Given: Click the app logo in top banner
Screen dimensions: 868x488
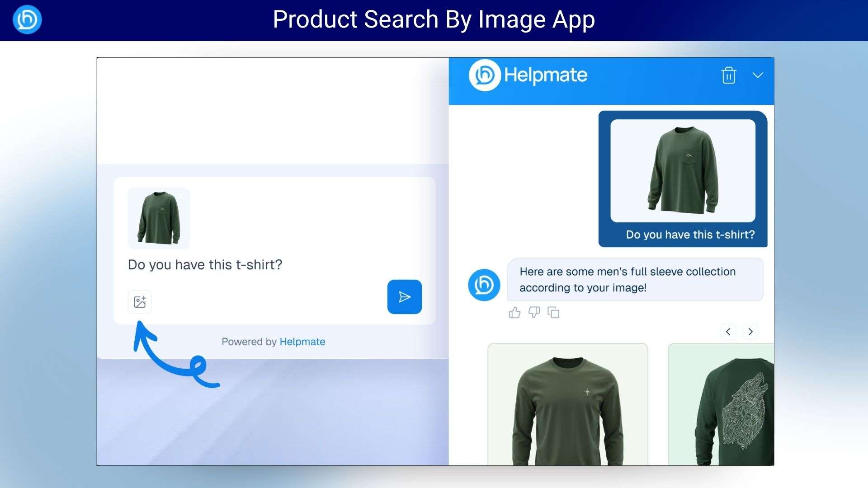Looking at the screenshot, I should tap(27, 20).
